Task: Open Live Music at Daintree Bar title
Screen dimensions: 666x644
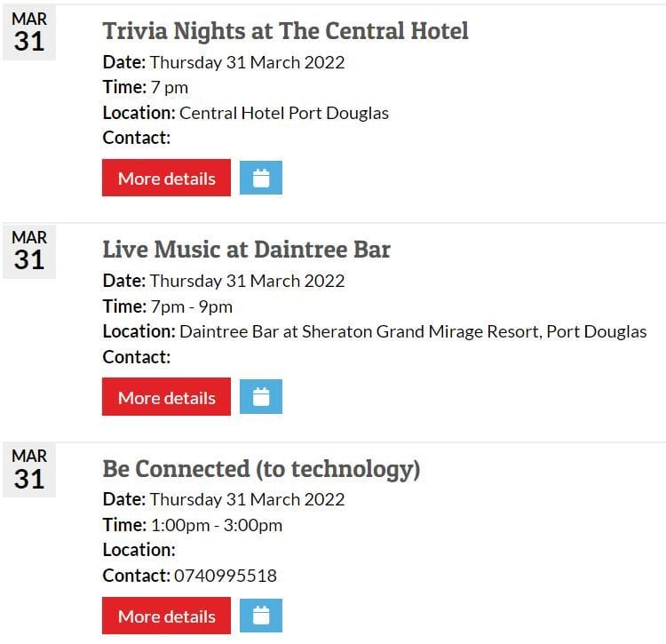Action: [246, 250]
